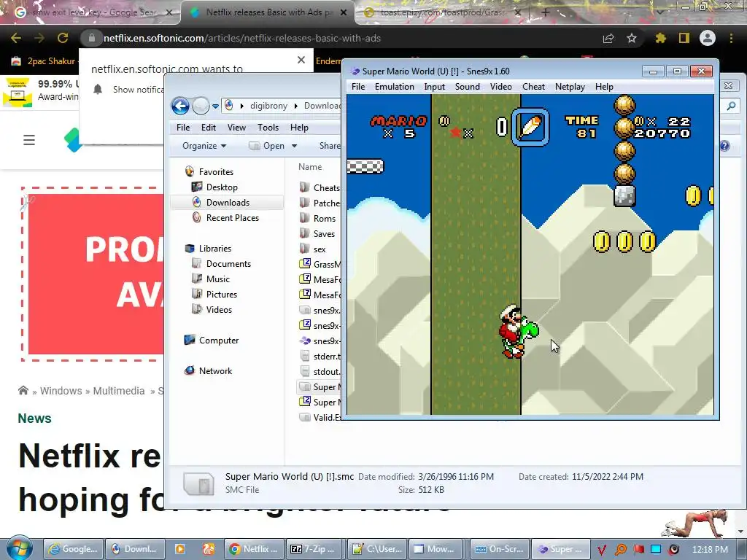The width and height of the screenshot is (747, 560).
Task: Open the Emulation menu in Snes9x
Action: (x=394, y=87)
